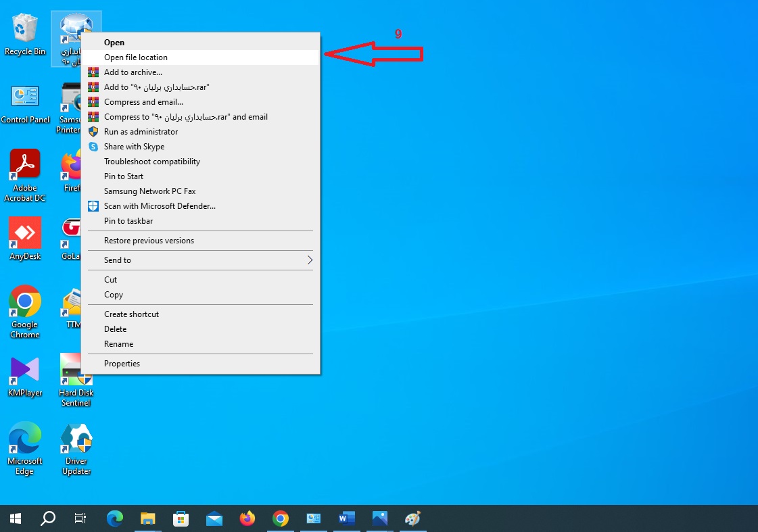758x532 pixels.
Task: Open Paint from the taskbar
Action: [412, 518]
